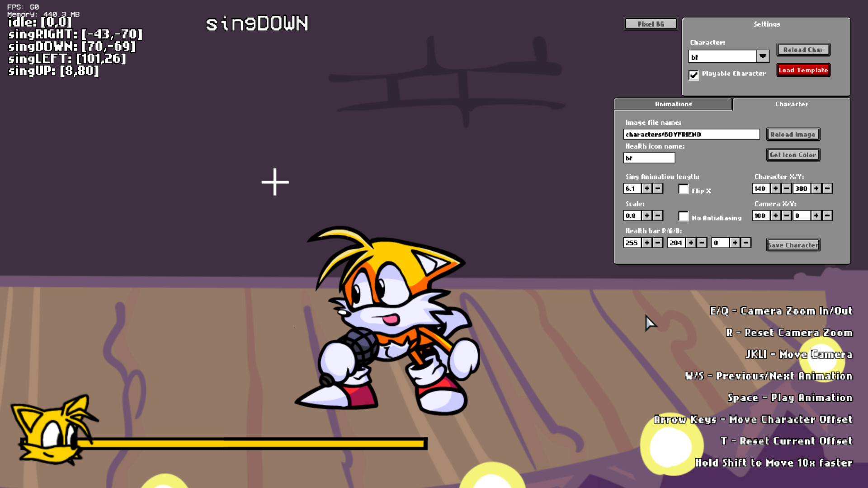The height and width of the screenshot is (488, 868).
Task: Increase Scale with plus button
Action: pos(647,216)
